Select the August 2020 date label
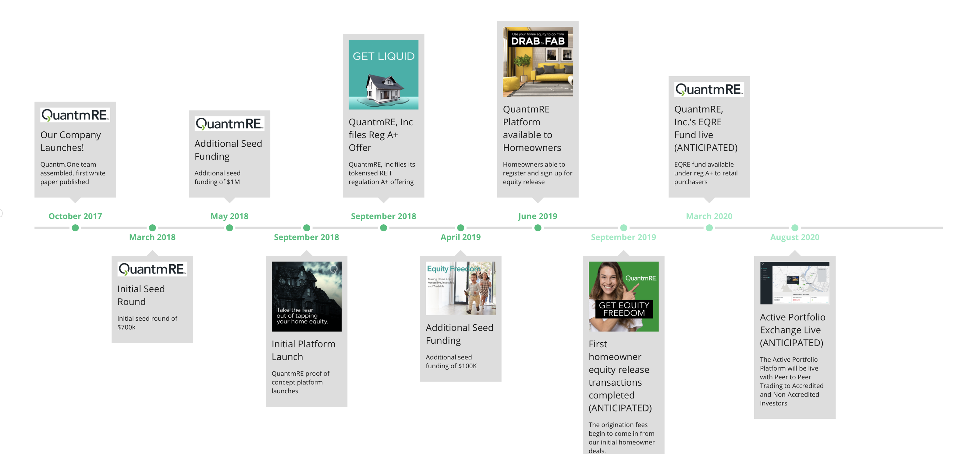The height and width of the screenshot is (467, 980). pyautogui.click(x=795, y=237)
